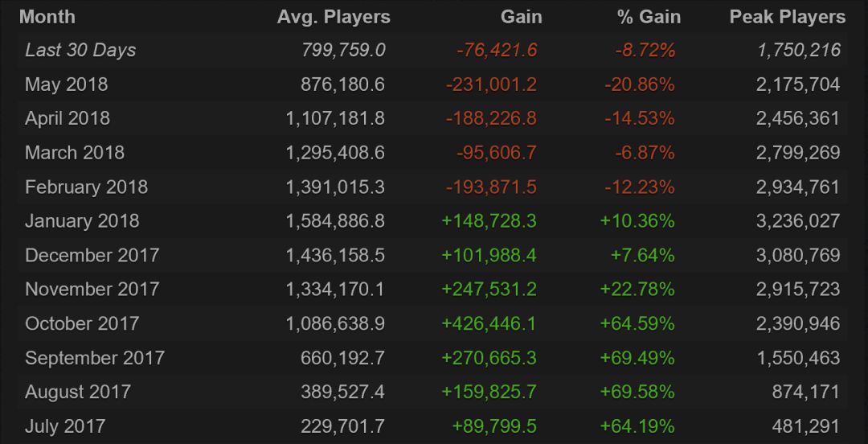Viewport: 868px width, 444px height.
Task: Click the -8.72% gain percentage
Action: [x=645, y=50]
